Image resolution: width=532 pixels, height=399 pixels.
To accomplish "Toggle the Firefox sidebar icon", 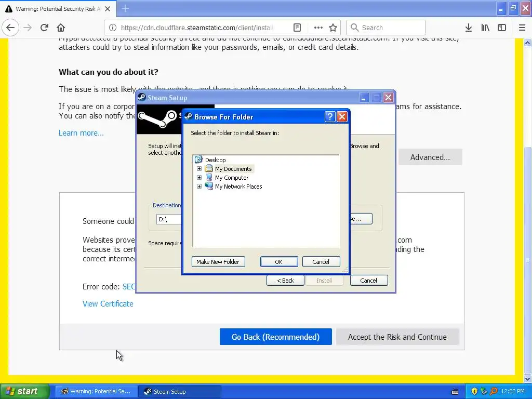I will pyautogui.click(x=502, y=28).
